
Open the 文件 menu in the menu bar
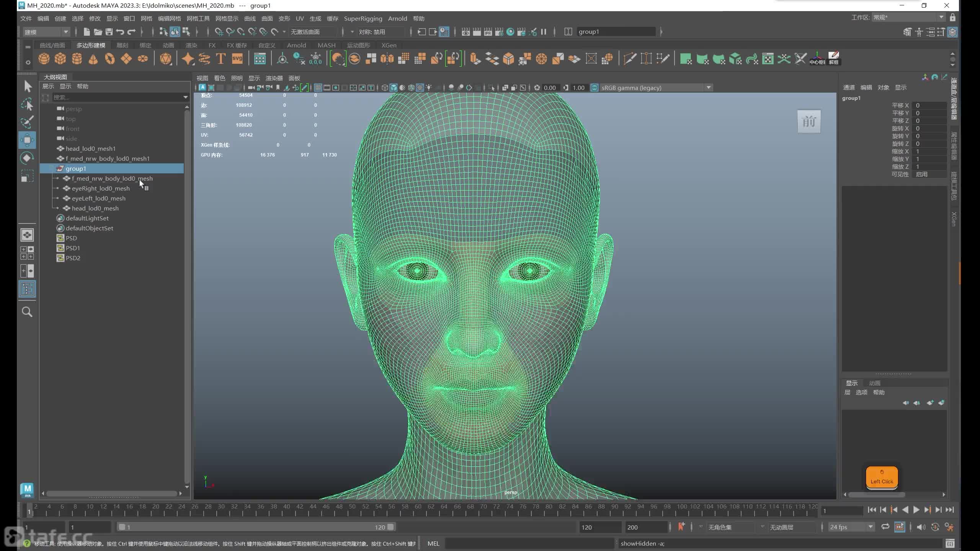click(26, 18)
